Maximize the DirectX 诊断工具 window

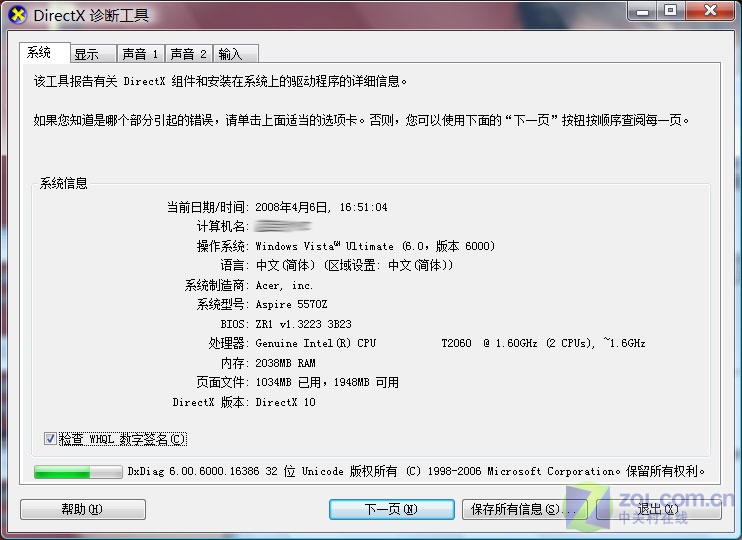[670, 10]
